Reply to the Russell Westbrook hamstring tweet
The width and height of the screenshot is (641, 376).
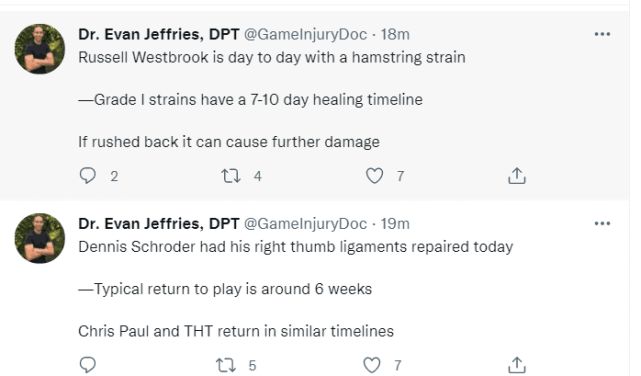87,176
